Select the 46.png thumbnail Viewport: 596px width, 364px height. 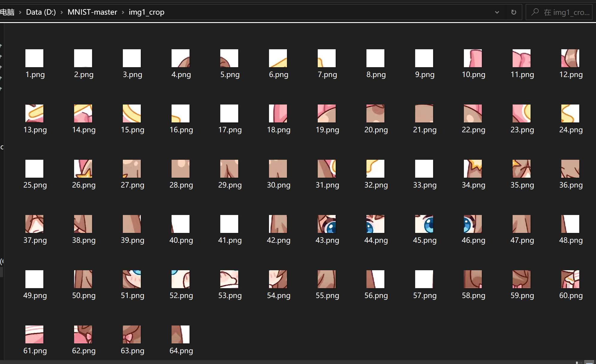tap(473, 224)
